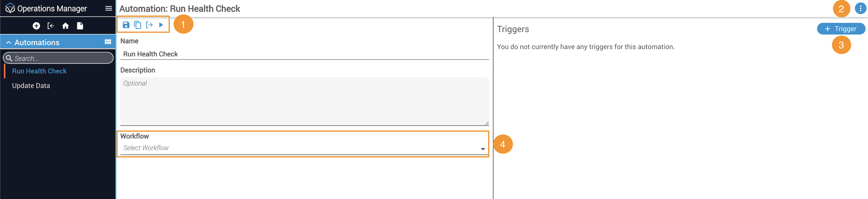Click the sidebar Search field
This screenshot has height=199, width=868.
point(58,58)
